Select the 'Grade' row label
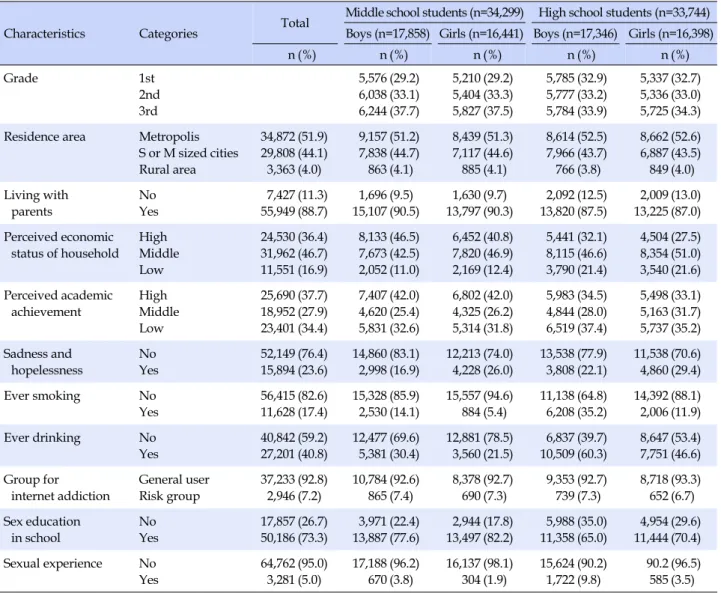This screenshot has width=721, height=593. (x=20, y=78)
